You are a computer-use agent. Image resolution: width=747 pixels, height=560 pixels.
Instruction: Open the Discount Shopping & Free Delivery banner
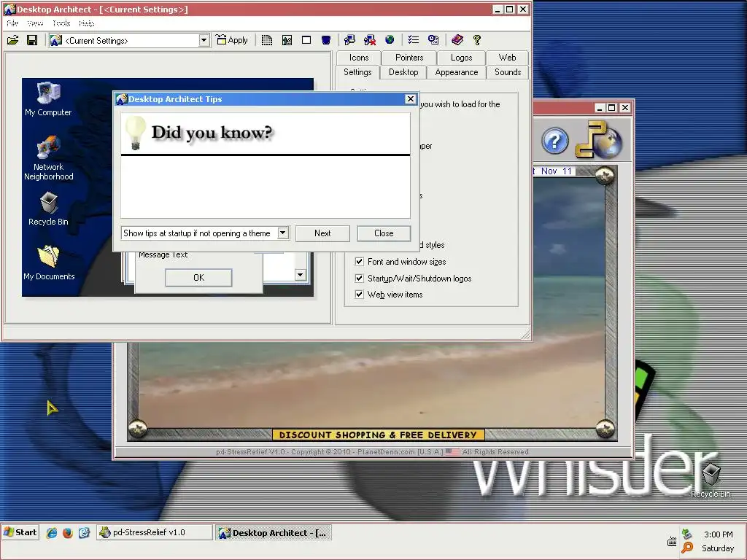379,435
